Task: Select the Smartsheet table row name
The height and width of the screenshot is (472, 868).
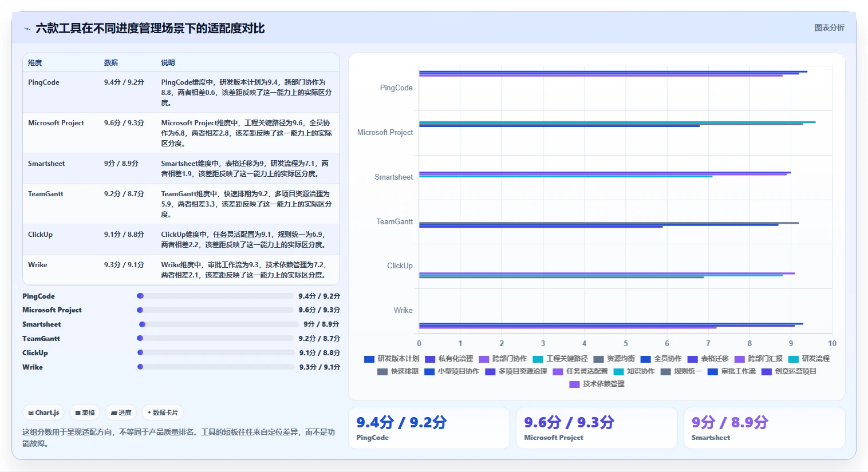Action: pos(46,164)
